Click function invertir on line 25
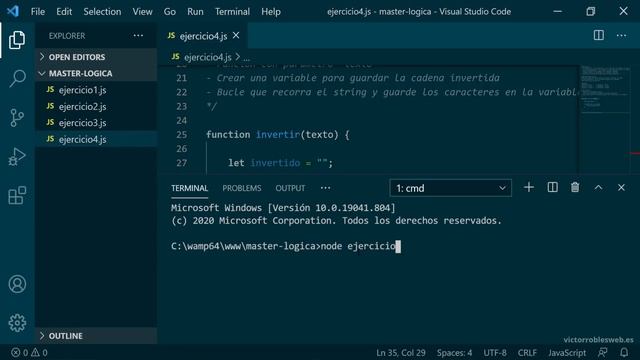640x360 pixels. point(278,135)
